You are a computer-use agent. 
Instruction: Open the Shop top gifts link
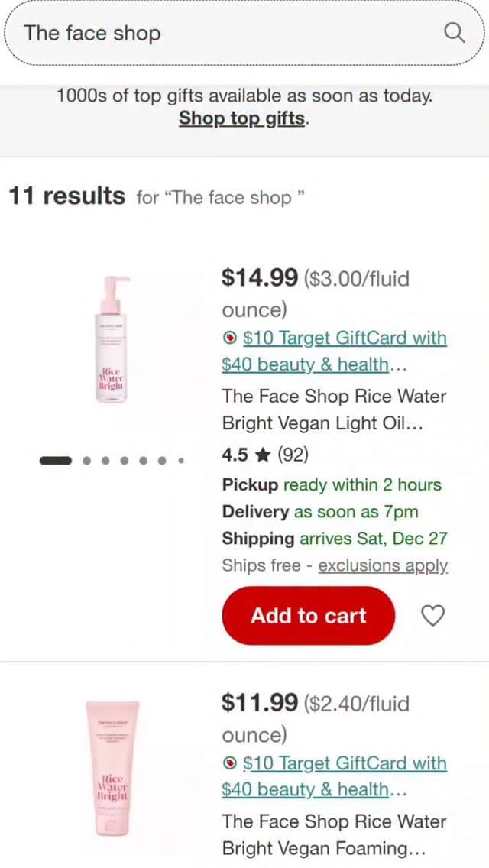pos(242,118)
